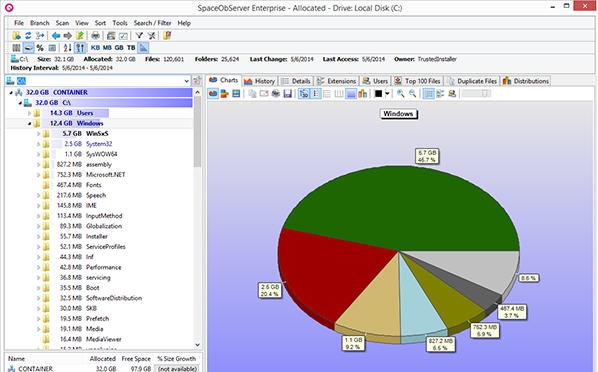Select the tree map chart icon

236,93
